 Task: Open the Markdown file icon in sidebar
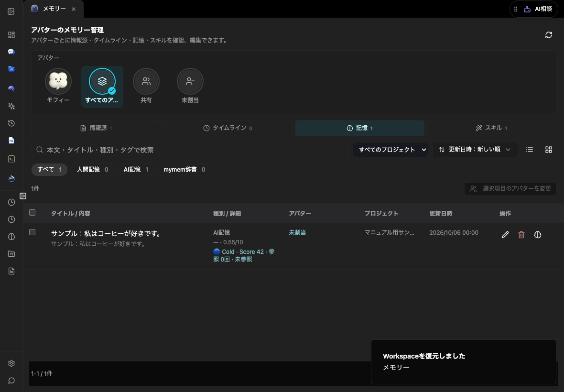coord(11,141)
